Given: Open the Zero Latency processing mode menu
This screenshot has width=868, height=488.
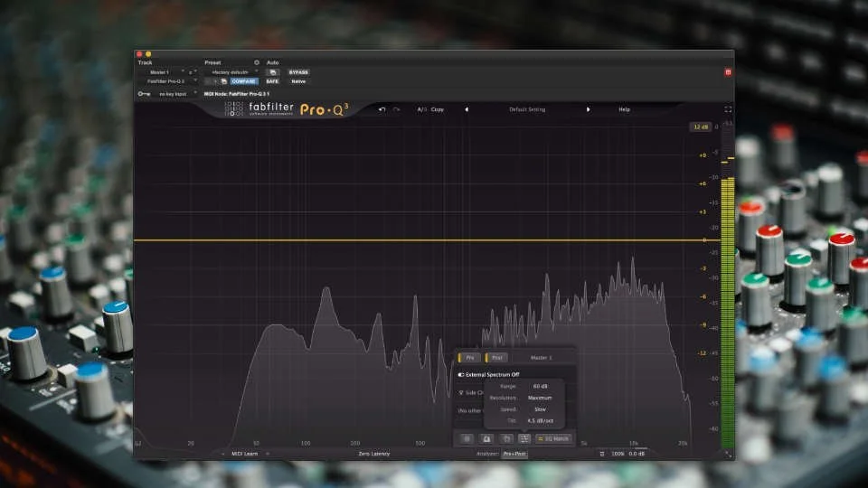Looking at the screenshot, I should [x=374, y=454].
